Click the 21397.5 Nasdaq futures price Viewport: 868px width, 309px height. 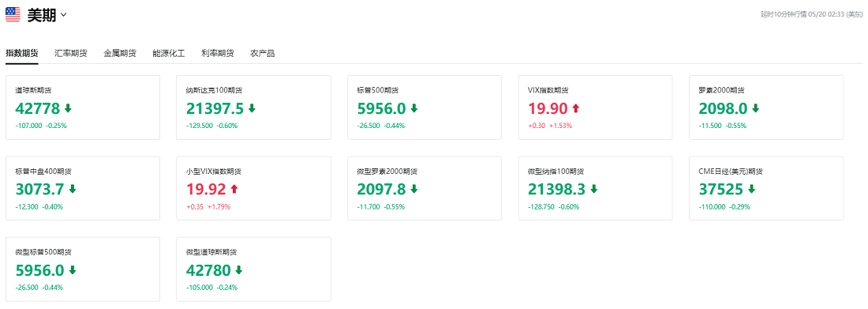pos(215,108)
